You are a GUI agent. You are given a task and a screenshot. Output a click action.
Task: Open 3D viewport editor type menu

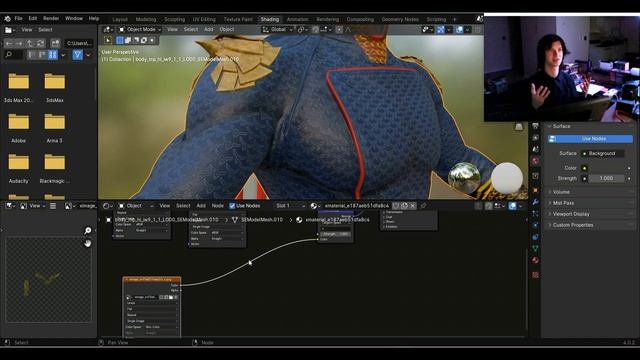point(108,29)
